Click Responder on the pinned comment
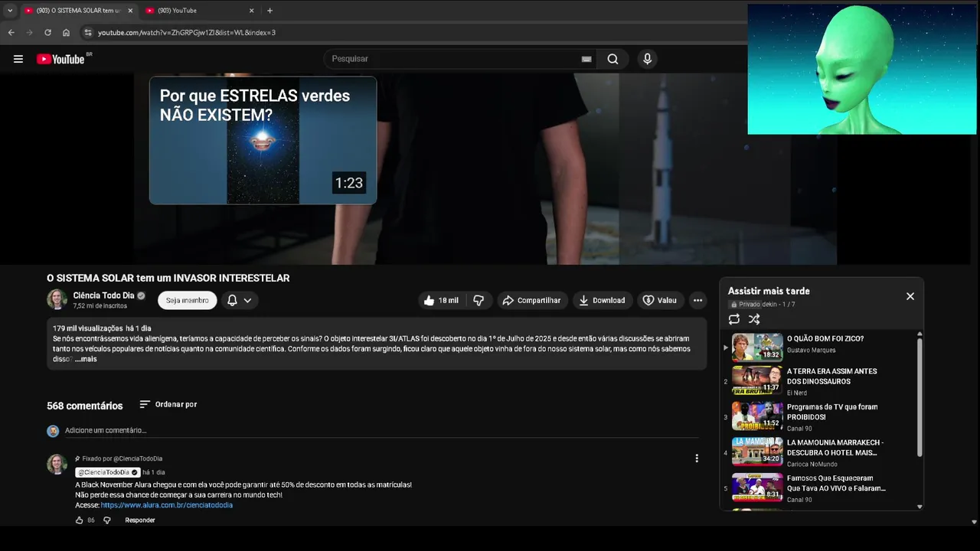Viewport: 980px width, 551px height. pos(140,520)
